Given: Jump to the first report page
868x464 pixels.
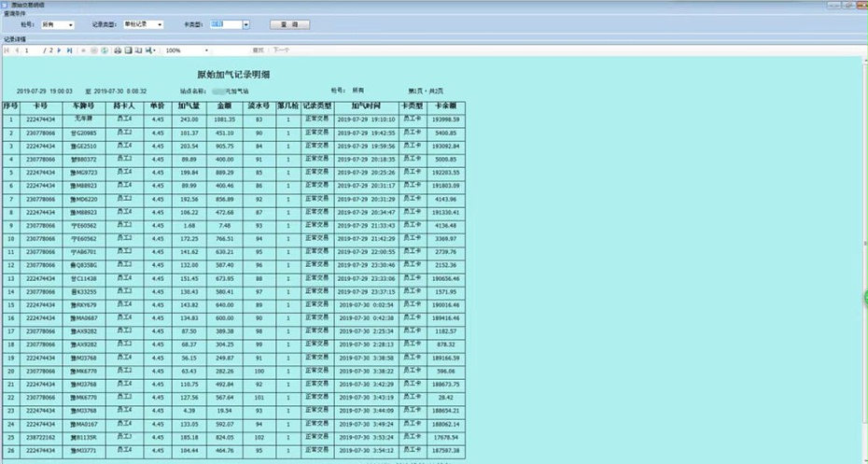Looking at the screenshot, I should tap(7, 50).
